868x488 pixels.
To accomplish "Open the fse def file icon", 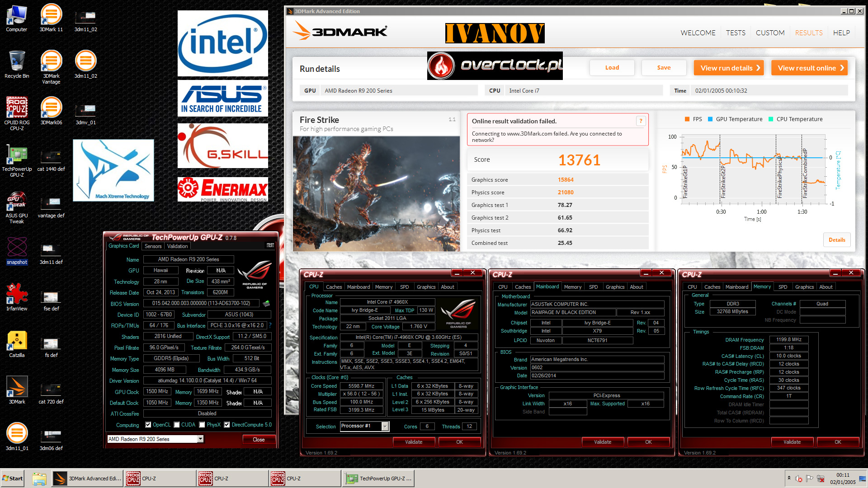I will (51, 300).
